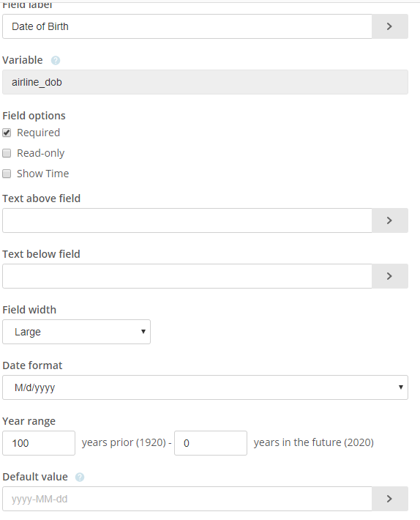420x520 pixels.
Task: Click the arrow button for Text below field
Action: point(390,276)
